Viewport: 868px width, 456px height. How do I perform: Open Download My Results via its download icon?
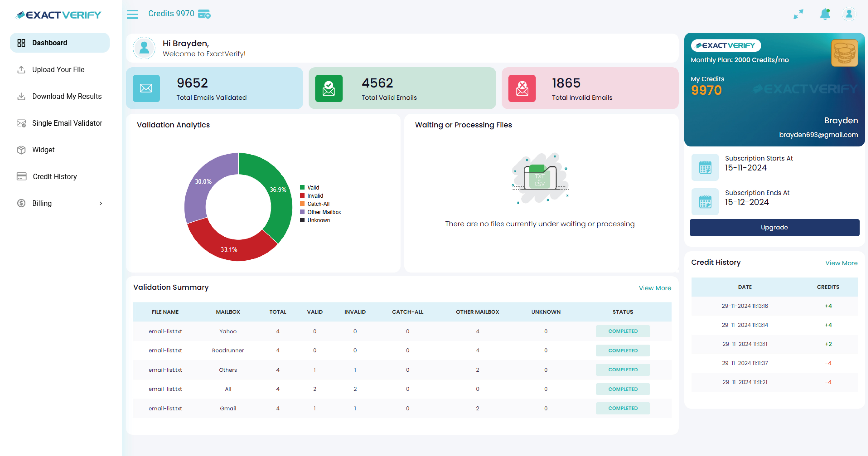[x=21, y=96]
